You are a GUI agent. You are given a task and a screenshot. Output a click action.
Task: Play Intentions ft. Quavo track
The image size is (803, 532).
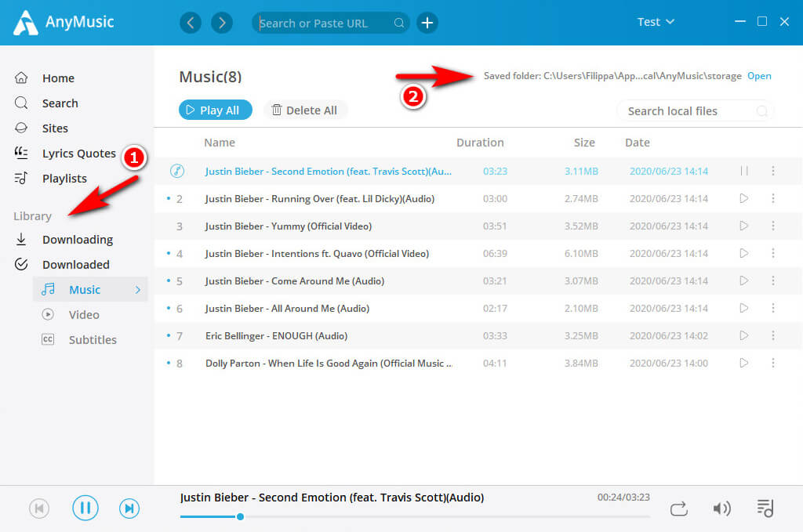tap(744, 253)
